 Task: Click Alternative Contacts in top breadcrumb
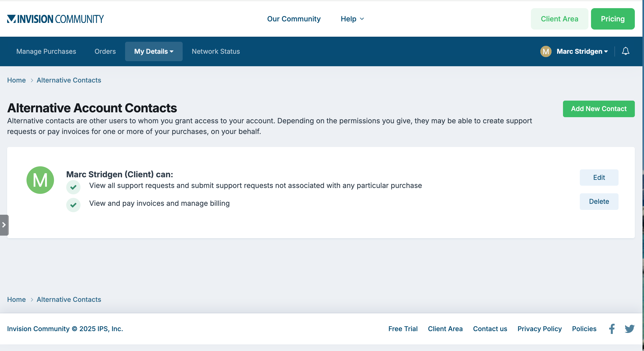tap(69, 80)
